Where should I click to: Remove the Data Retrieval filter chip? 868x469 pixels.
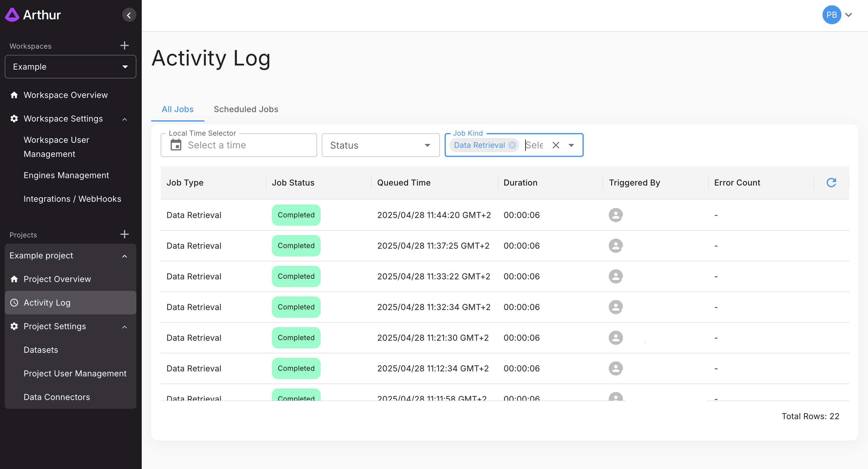(512, 145)
